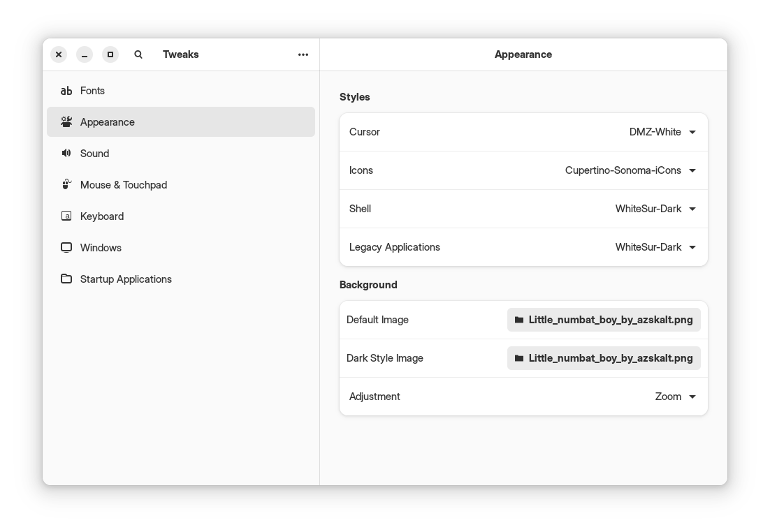Click the Tweaks title text

(x=181, y=54)
